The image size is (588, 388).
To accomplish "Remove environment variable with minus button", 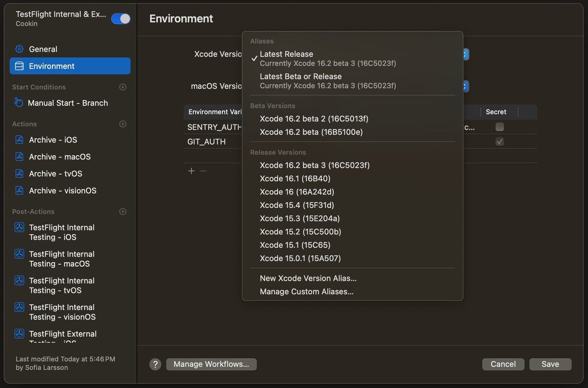I will coord(203,171).
